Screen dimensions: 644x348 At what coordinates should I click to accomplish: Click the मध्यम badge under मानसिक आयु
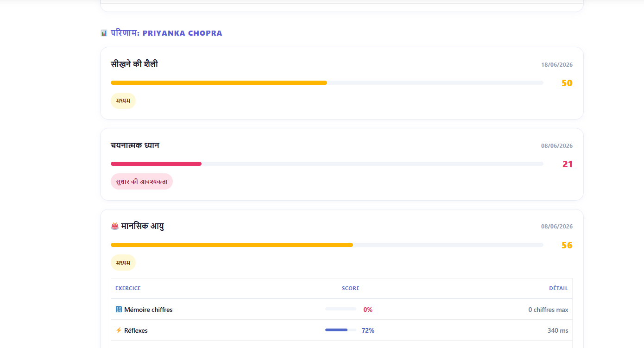pos(123,263)
